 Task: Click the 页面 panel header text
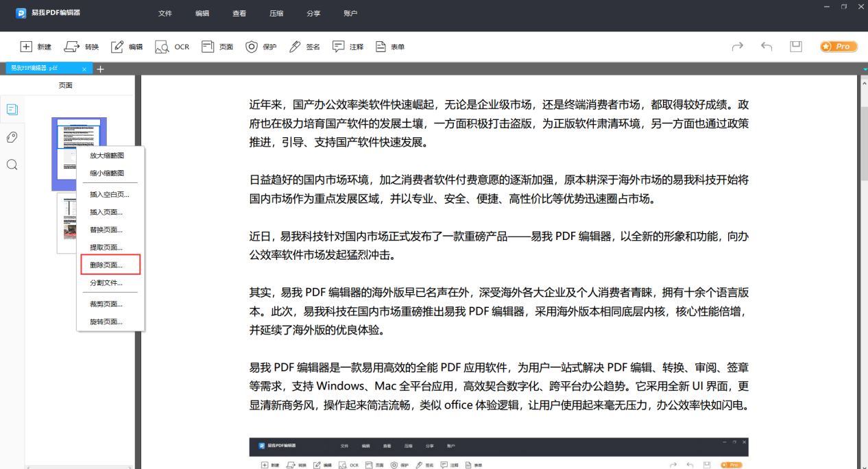tap(66, 86)
